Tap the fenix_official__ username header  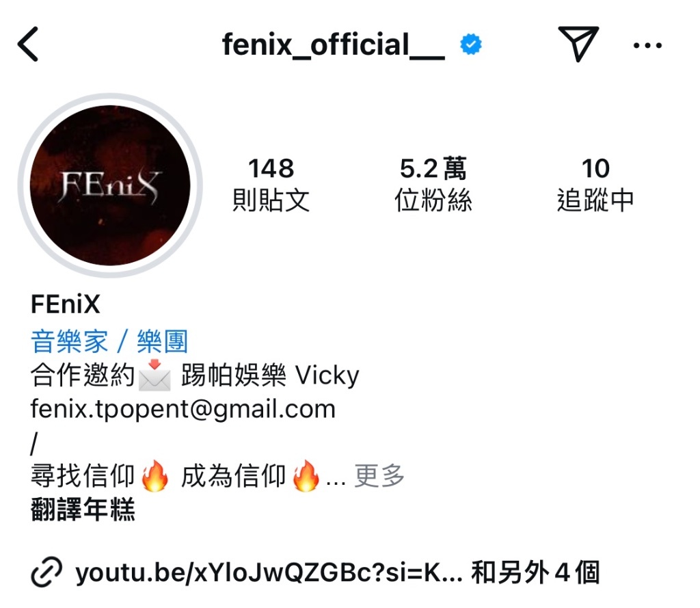tap(334, 44)
